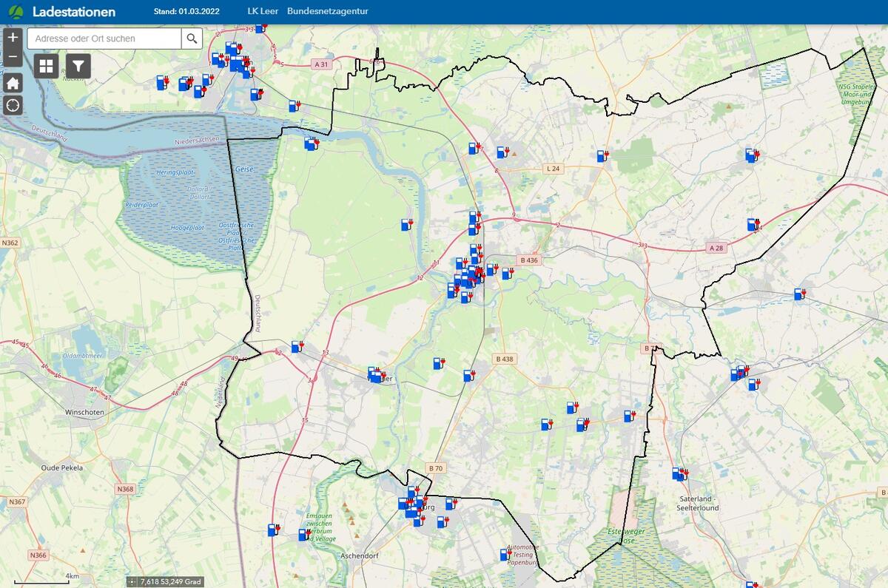Image resolution: width=888 pixels, height=588 pixels.
Task: Click the A 31 road shield
Action: coord(321,64)
